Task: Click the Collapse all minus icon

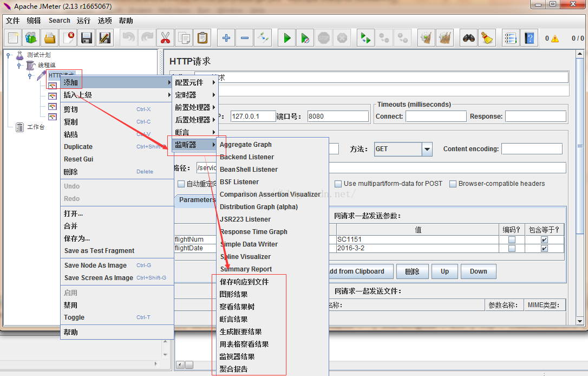Action: [x=245, y=38]
